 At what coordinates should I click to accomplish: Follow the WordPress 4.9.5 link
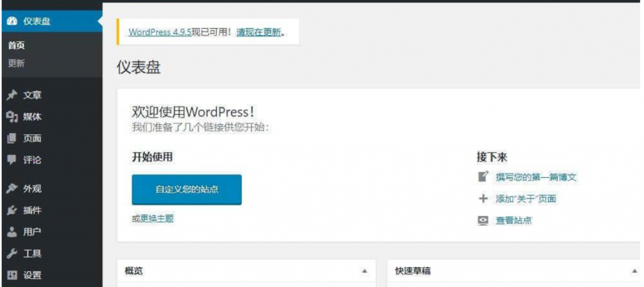coord(159,32)
